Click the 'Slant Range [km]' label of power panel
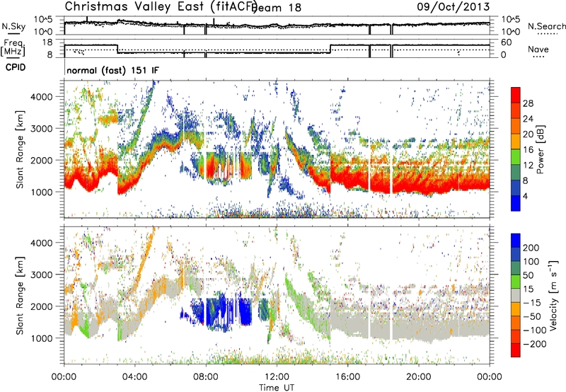566x392 pixels. tap(20, 149)
